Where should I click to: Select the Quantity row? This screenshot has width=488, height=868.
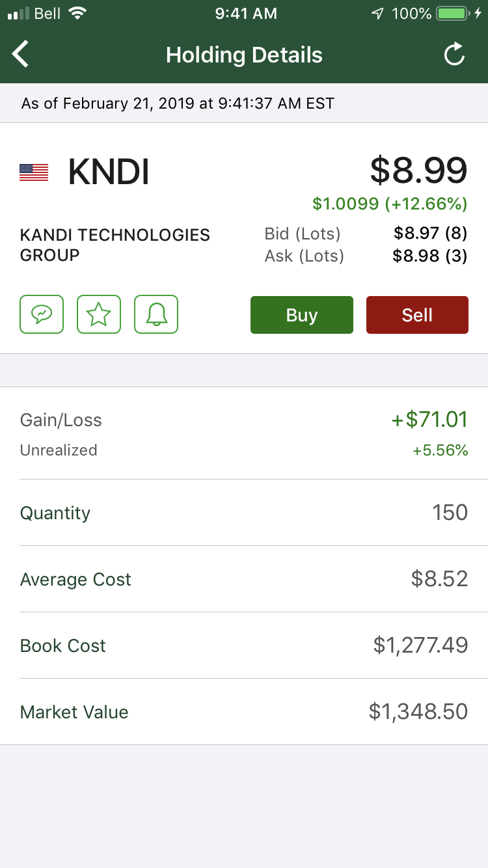[244, 513]
